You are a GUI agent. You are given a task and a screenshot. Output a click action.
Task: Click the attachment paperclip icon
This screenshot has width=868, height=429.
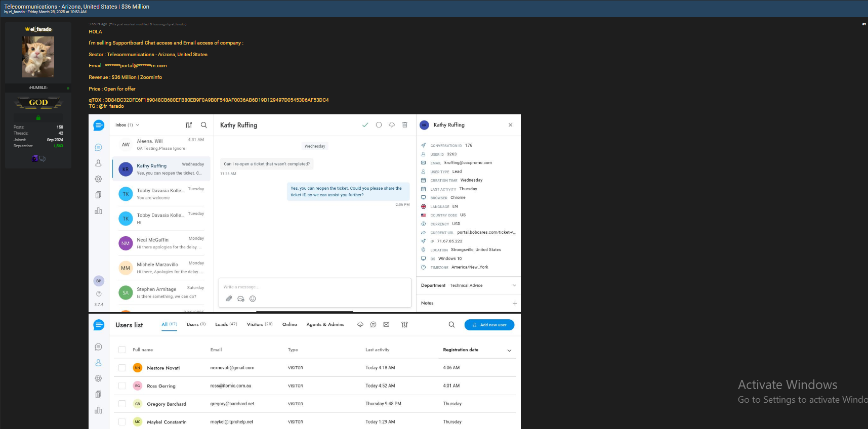tap(229, 298)
